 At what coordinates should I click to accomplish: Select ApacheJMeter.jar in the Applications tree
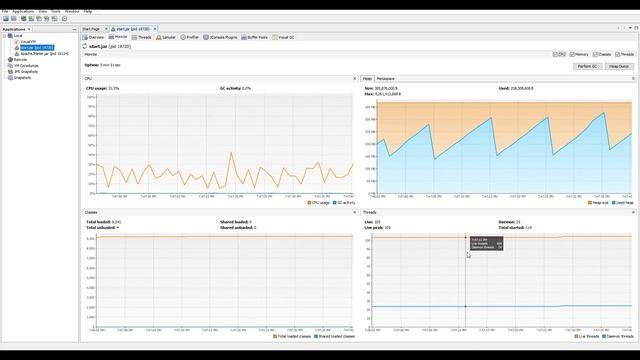pos(44,53)
